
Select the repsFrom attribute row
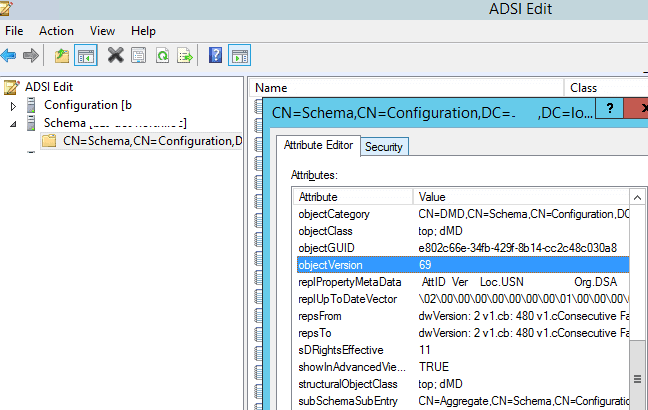click(x=463, y=316)
